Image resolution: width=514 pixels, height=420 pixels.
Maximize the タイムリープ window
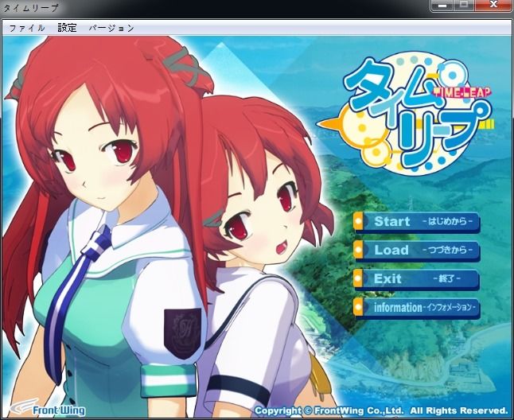click(x=464, y=6)
